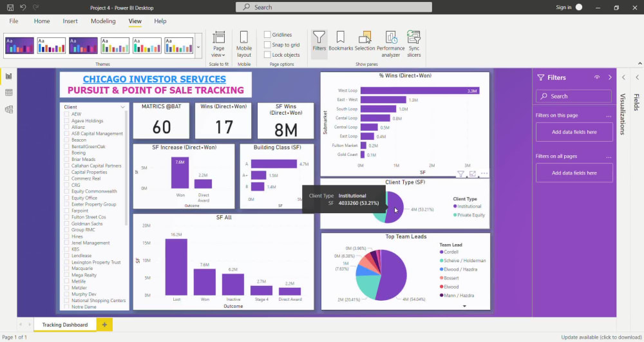The width and height of the screenshot is (644, 342).
Task: Click the filter icon on Wins chart
Action: (461, 174)
